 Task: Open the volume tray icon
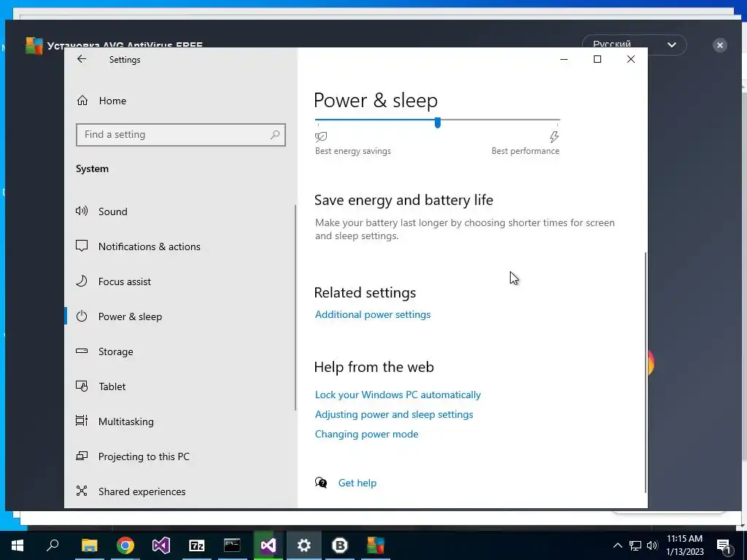tap(652, 545)
